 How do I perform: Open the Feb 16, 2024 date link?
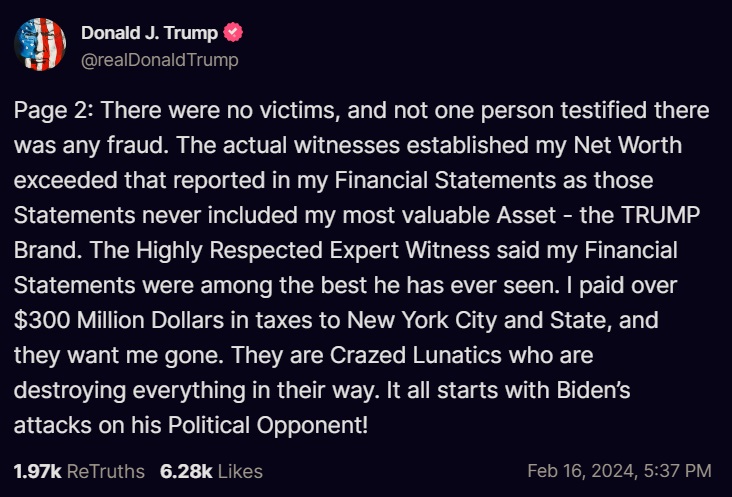(x=581, y=471)
